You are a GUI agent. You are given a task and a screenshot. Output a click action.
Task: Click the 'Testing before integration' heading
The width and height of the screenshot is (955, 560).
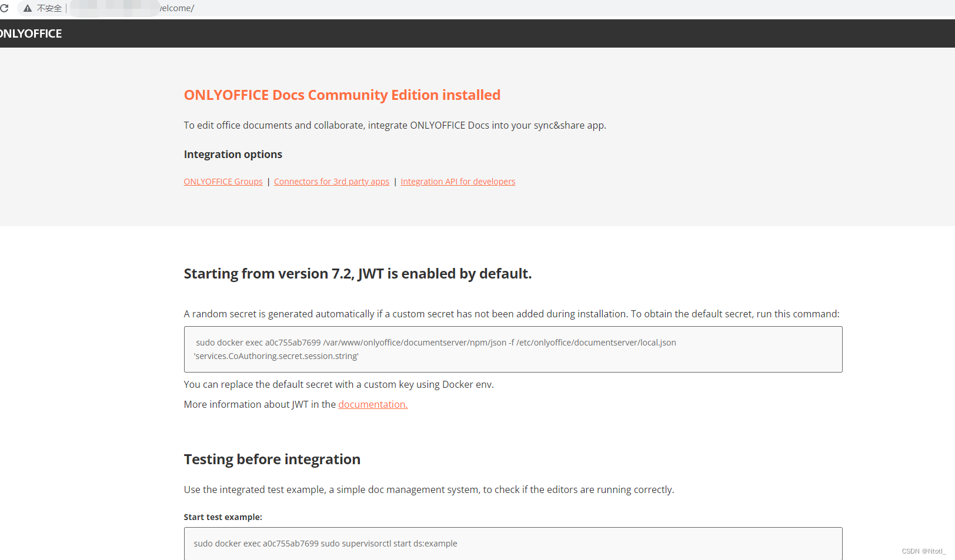point(272,459)
